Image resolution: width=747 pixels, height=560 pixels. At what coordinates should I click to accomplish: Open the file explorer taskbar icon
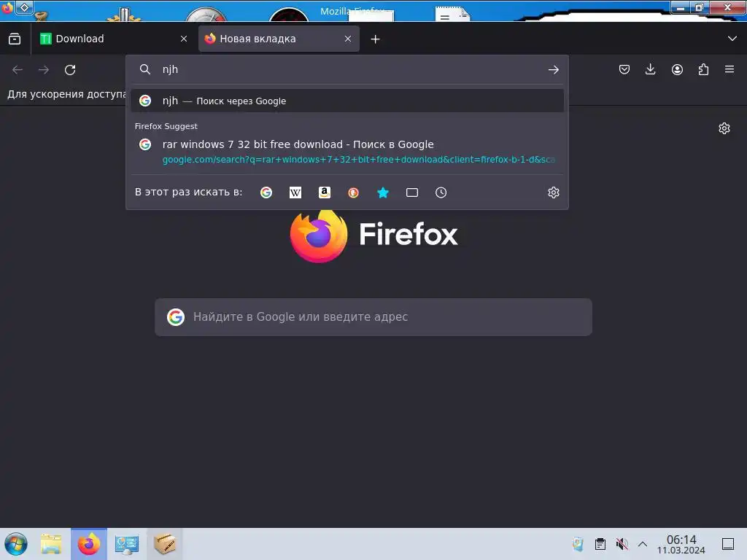tap(51, 544)
